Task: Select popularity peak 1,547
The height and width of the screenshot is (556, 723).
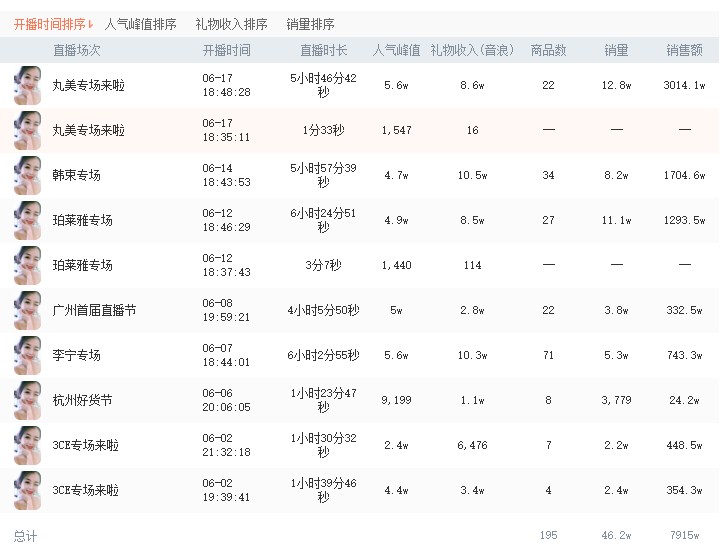Action: tap(396, 130)
